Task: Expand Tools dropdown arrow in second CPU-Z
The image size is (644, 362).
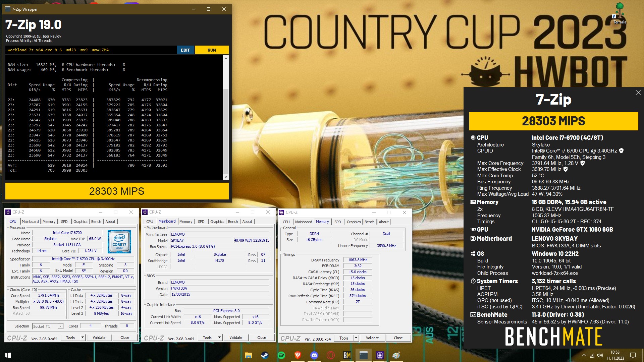Action: pos(219,338)
